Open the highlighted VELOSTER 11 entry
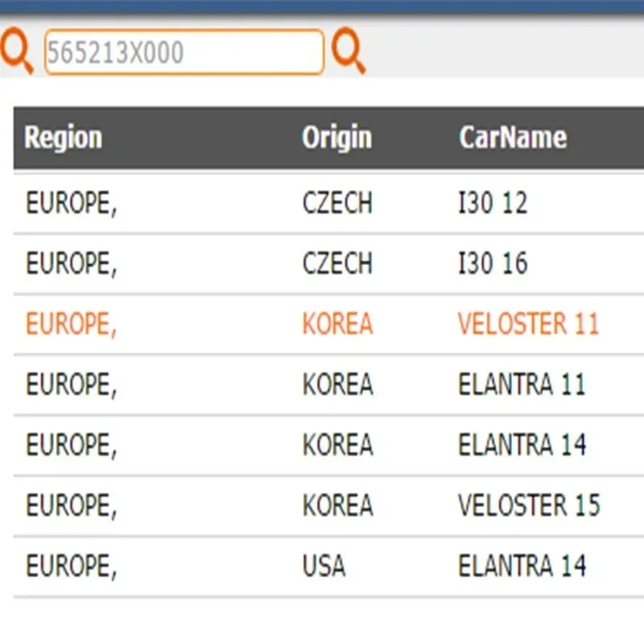This screenshot has width=644, height=644. [528, 324]
